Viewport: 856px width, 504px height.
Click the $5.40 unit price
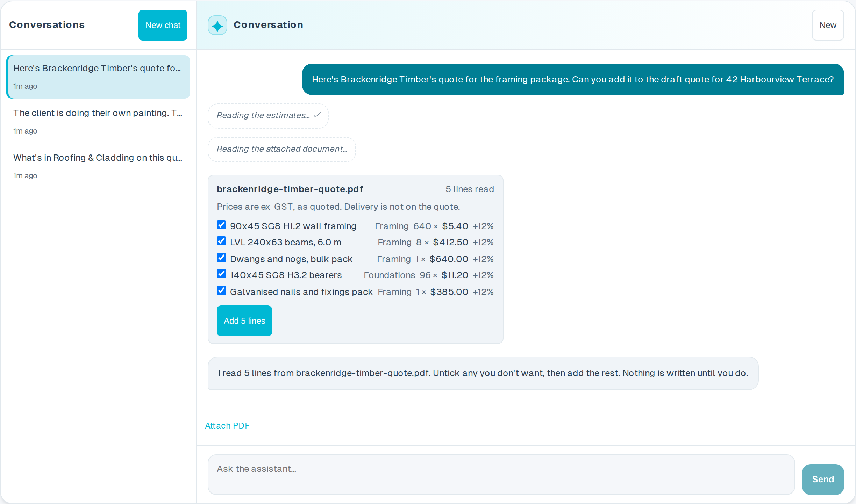point(455,226)
